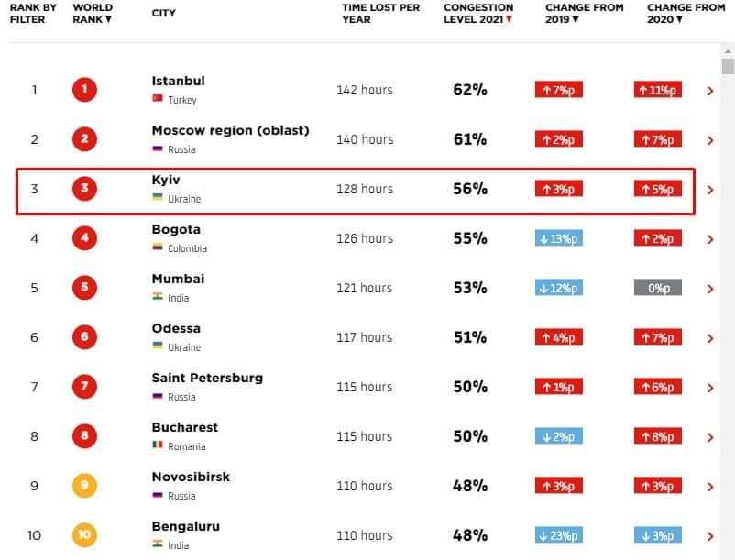Click Mumbai's gray 0%p change badge
Image resolution: width=735 pixels, height=560 pixels.
[x=658, y=288]
